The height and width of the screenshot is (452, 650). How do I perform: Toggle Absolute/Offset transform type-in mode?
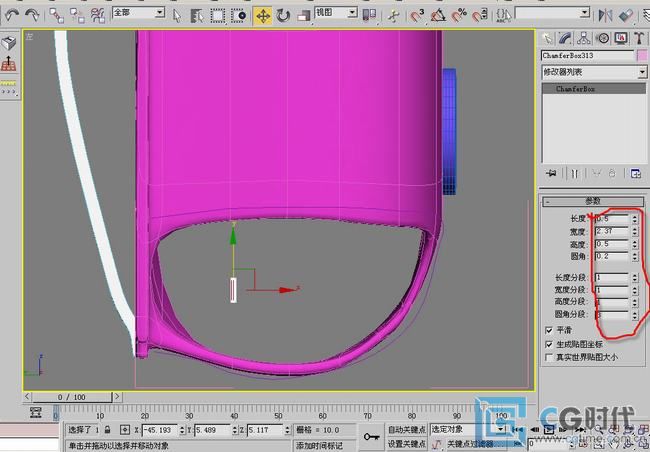click(125, 430)
